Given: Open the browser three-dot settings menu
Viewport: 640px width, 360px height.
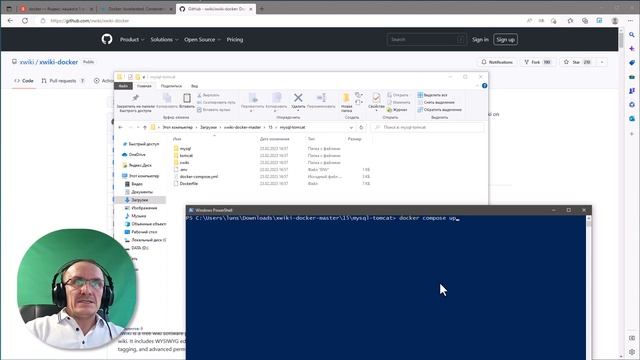Looking at the screenshot, I should point(631,20).
